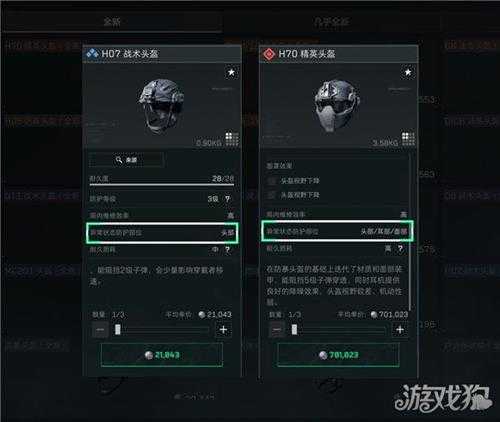The width and height of the screenshot is (500, 422).
Task: Select the H07 helmet preview image
Action: click(162, 106)
